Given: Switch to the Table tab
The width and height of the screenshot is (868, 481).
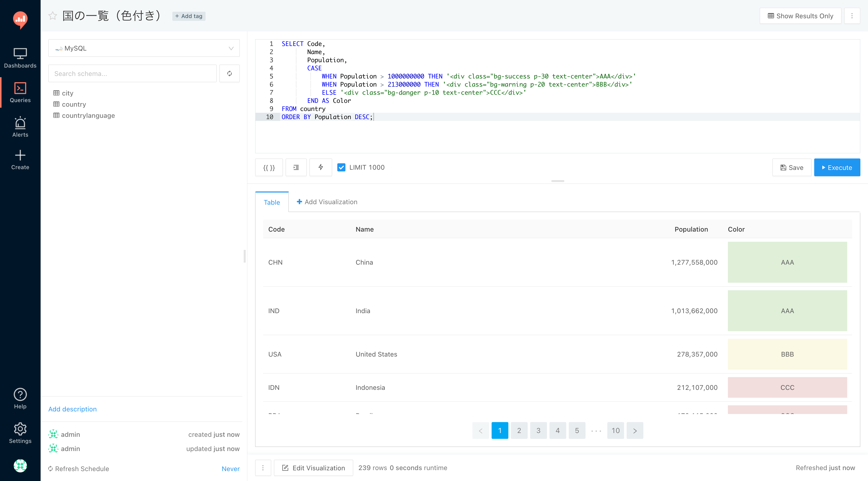Looking at the screenshot, I should [272, 202].
